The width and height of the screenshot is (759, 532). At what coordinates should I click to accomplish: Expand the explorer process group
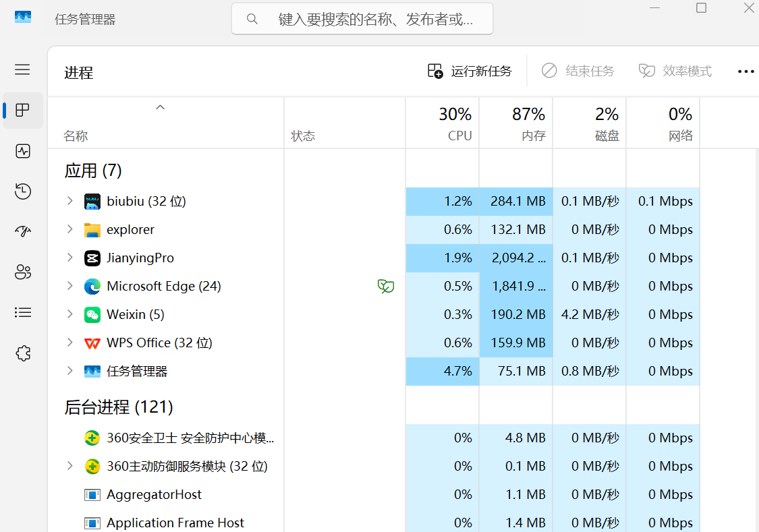click(x=69, y=229)
